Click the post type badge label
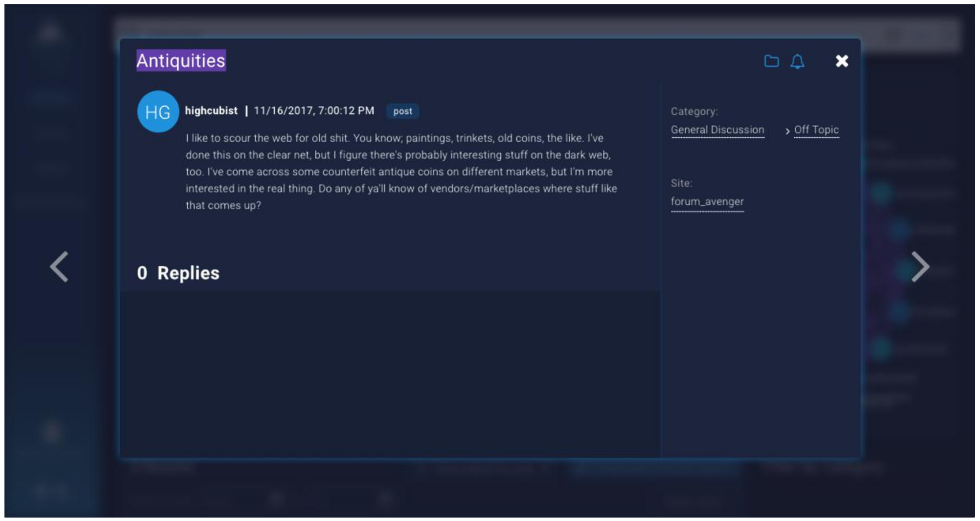The width and height of the screenshot is (980, 521). (x=403, y=111)
